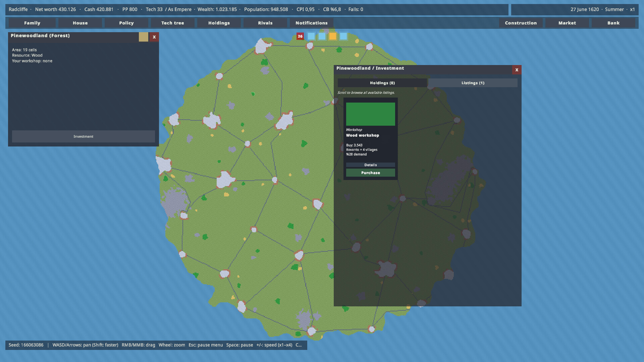This screenshot has height=362, width=644.
Task: Click the 'Wood workshop' listing title
Action: pos(363,135)
